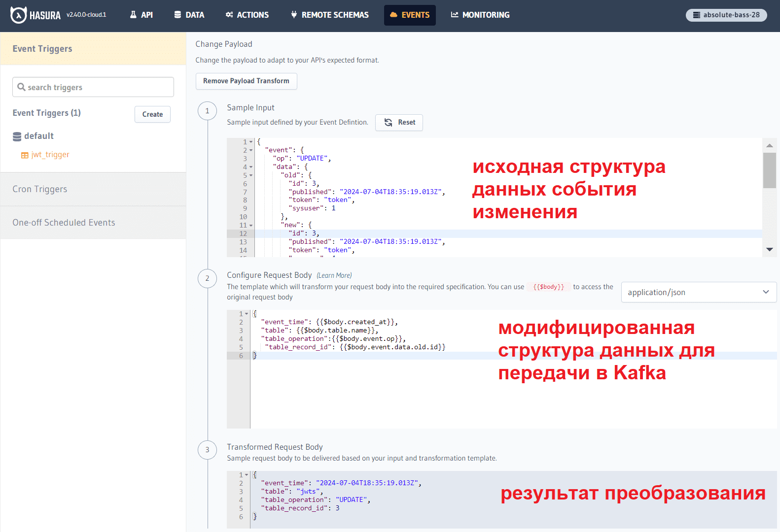Open the Cron Triggers section
The height and width of the screenshot is (532, 780).
pos(93,189)
